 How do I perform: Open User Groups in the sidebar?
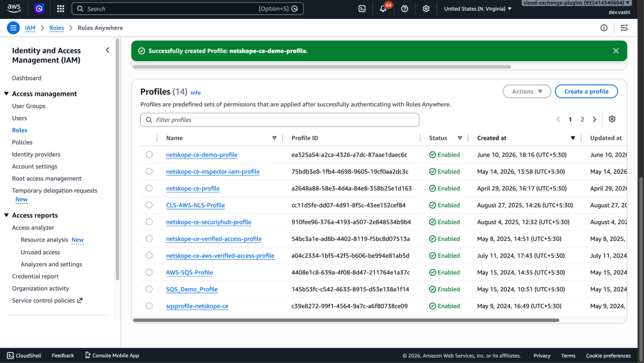[29, 106]
